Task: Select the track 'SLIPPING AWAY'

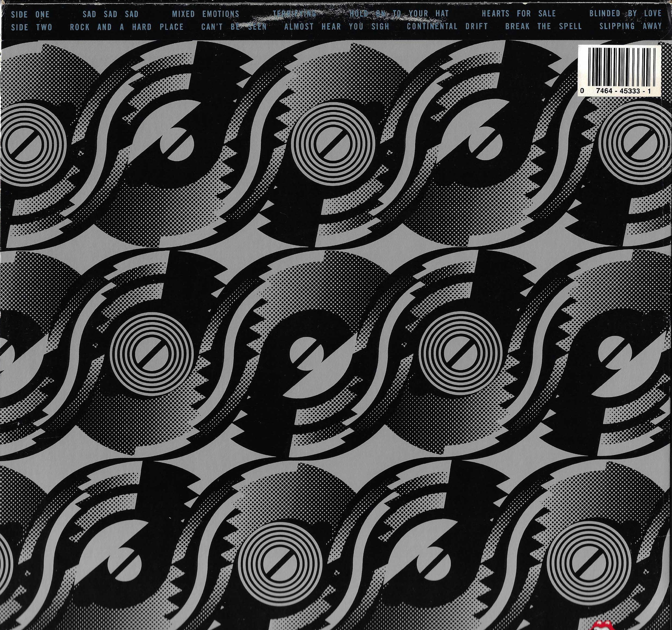Action: pos(630,26)
